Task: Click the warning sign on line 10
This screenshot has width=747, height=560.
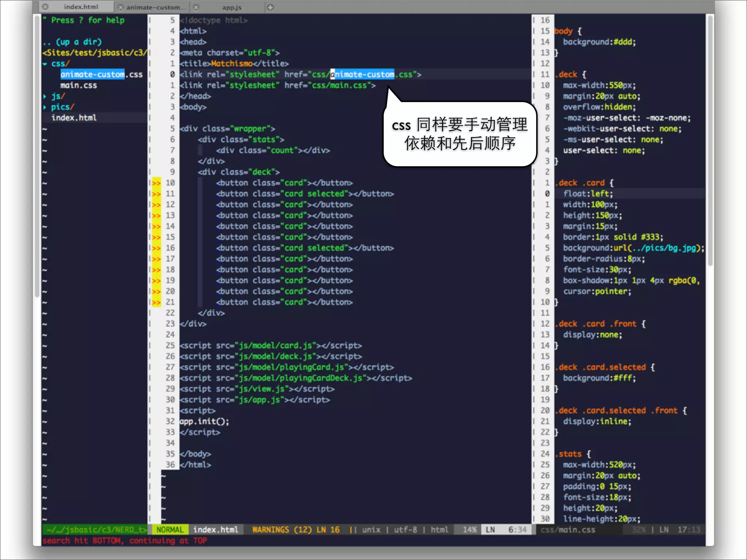Action: pyautogui.click(x=156, y=183)
